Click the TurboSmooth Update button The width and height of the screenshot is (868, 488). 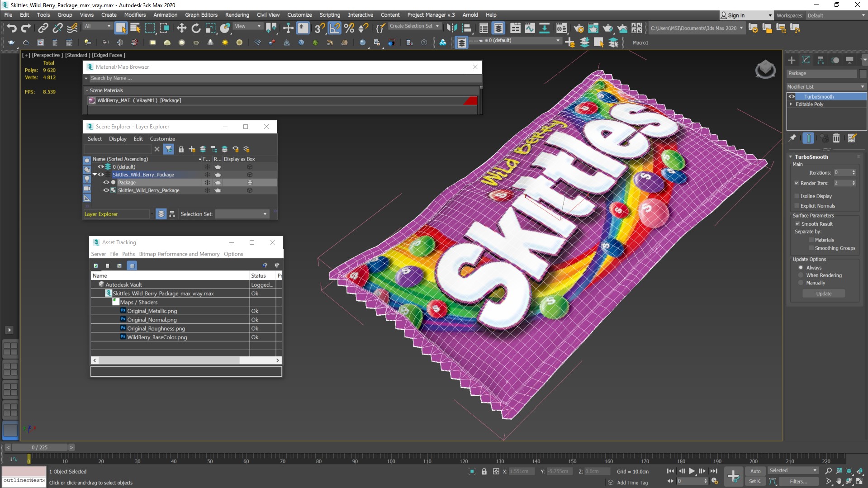[824, 294]
